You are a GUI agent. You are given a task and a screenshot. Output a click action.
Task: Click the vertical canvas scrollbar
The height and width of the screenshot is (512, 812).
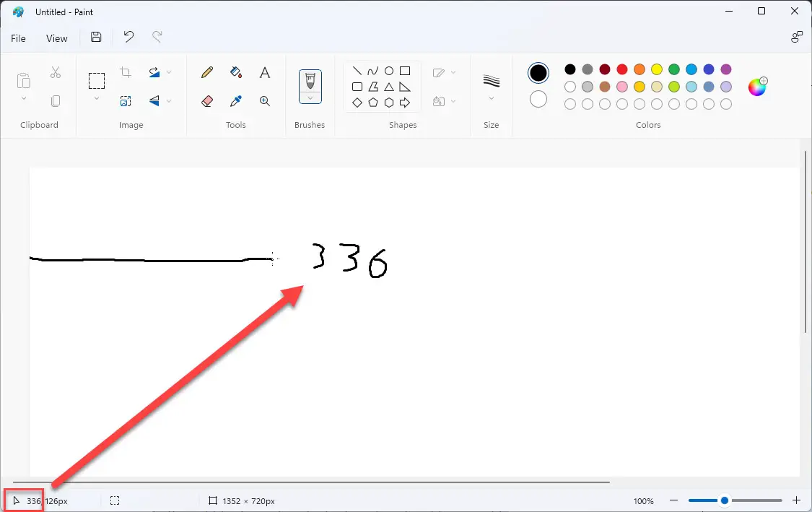click(806, 241)
